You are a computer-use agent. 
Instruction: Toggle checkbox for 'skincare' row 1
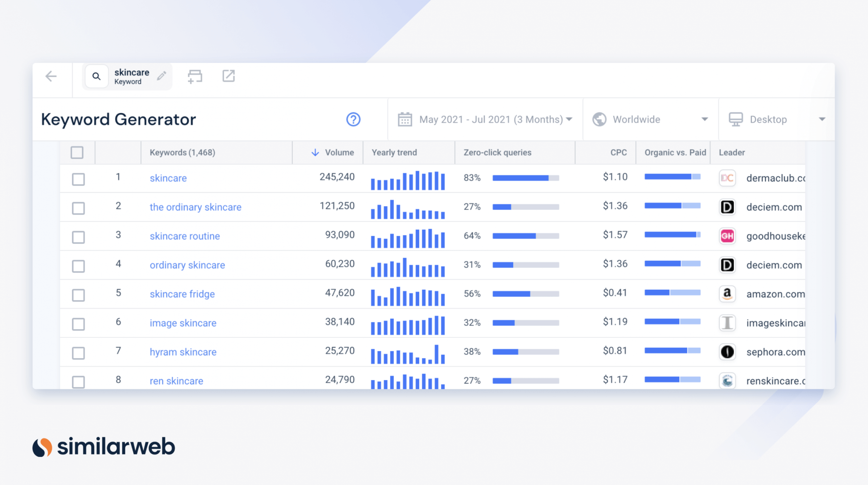point(78,178)
